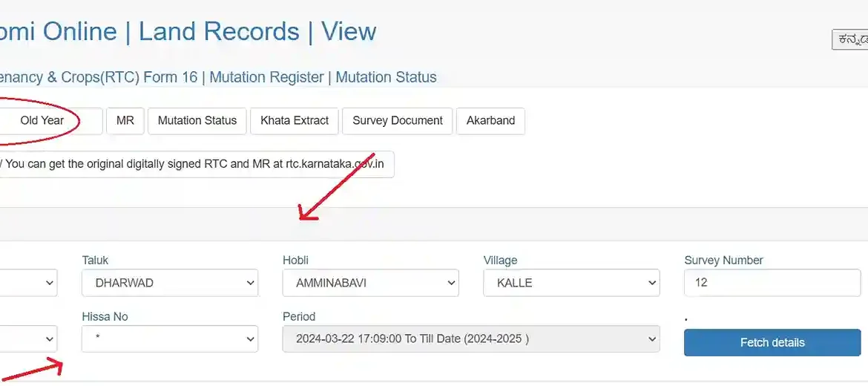Image resolution: width=868 pixels, height=386 pixels.
Task: Expand the Village dropdown showing KALLE
Action: (571, 283)
